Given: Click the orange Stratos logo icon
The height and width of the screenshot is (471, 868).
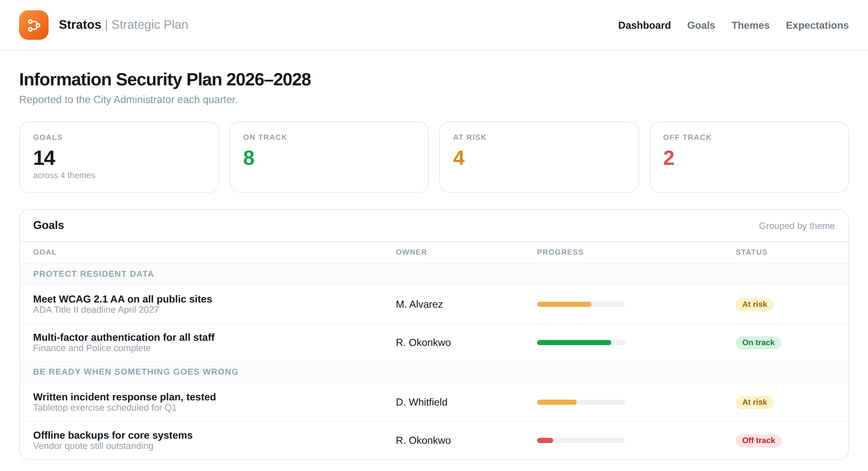Looking at the screenshot, I should coord(34,25).
